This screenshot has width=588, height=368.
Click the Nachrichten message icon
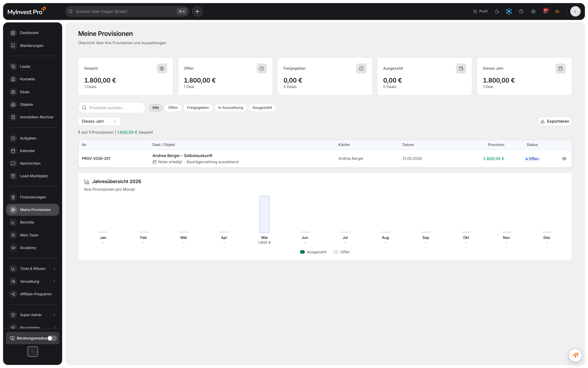pyautogui.click(x=13, y=163)
